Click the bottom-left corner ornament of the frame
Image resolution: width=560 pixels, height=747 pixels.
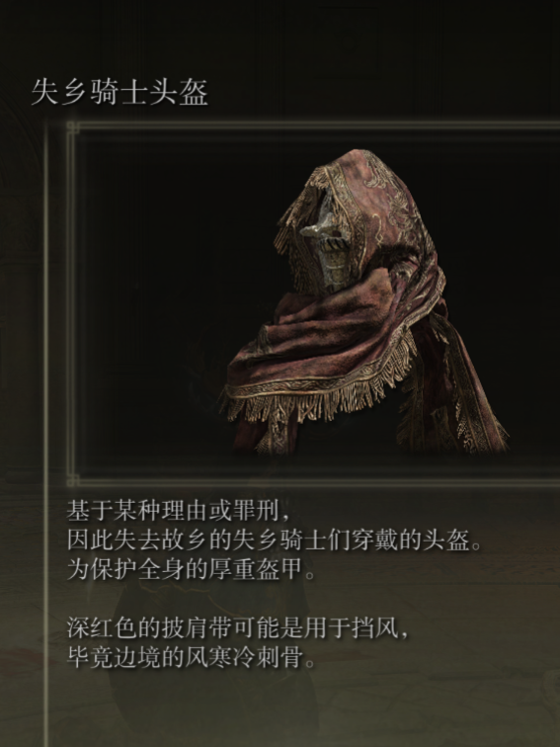pyautogui.click(x=73, y=479)
